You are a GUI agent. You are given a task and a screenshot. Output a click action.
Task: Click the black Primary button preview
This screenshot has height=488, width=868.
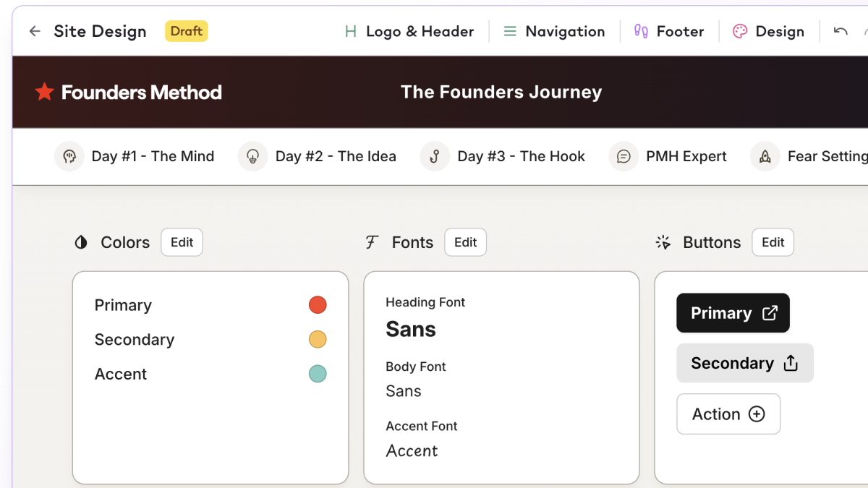(733, 313)
